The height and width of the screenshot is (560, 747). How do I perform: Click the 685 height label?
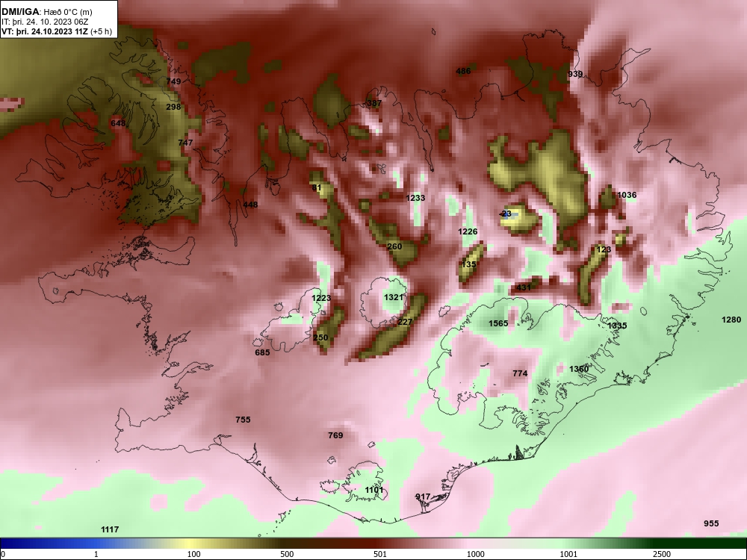[x=262, y=352]
